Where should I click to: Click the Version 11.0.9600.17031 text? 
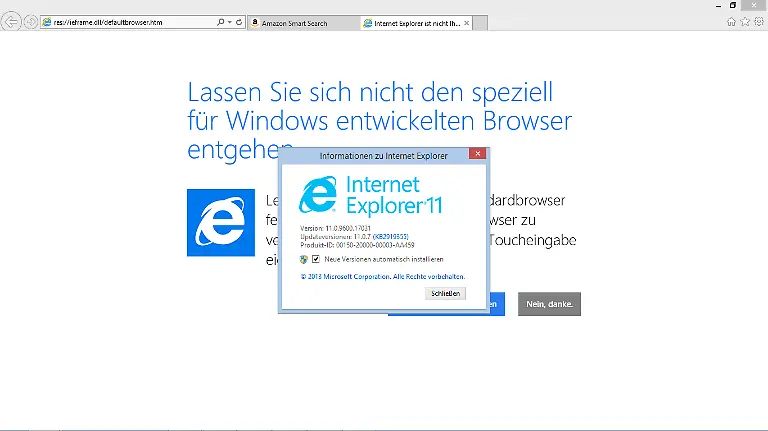click(x=335, y=228)
